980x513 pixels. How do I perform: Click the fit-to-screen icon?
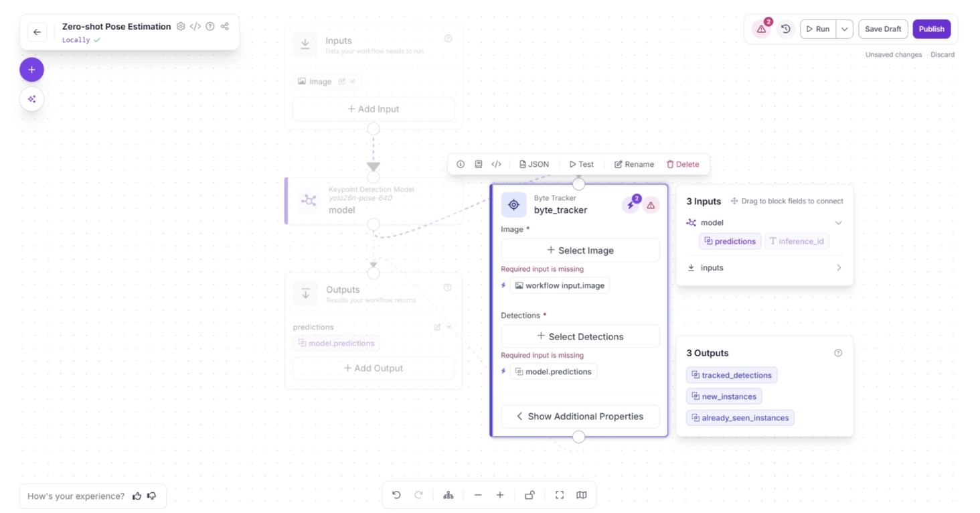(x=560, y=495)
